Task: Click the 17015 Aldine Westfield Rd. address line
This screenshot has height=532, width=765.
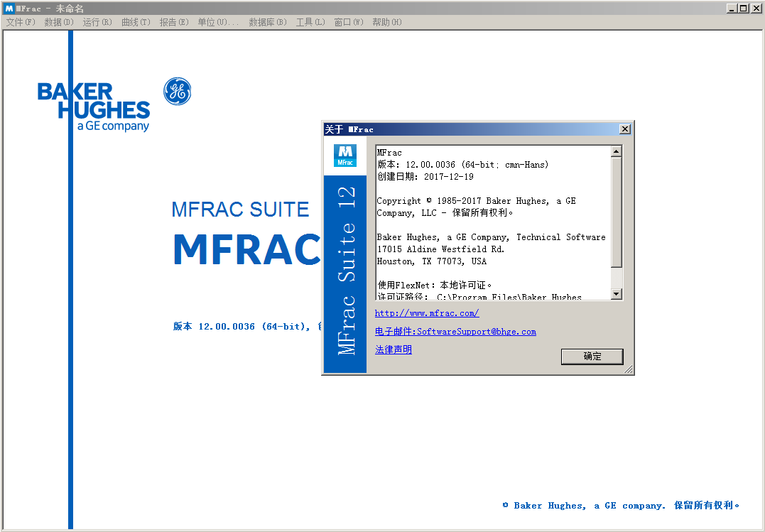Action: point(440,249)
